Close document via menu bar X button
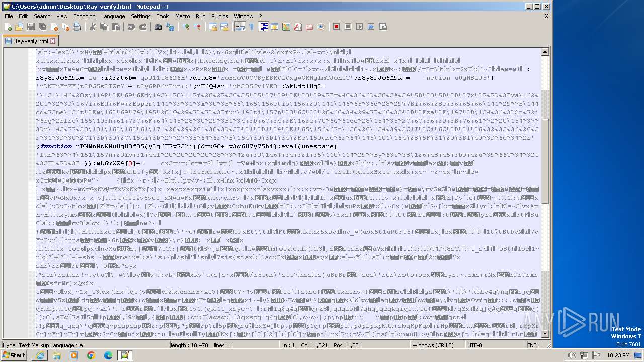This screenshot has height=362, width=644. tap(546, 16)
